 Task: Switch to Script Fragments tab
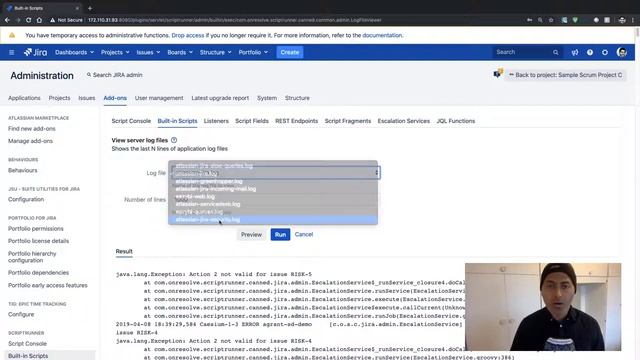pos(348,121)
